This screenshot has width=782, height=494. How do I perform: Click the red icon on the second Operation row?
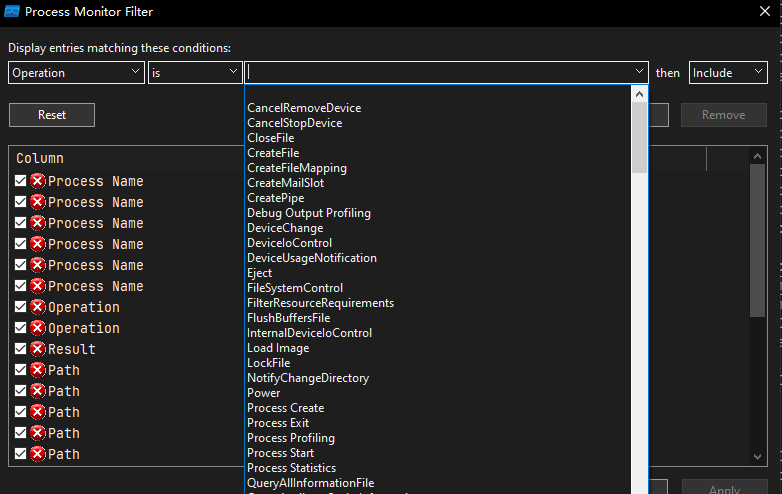[38, 328]
